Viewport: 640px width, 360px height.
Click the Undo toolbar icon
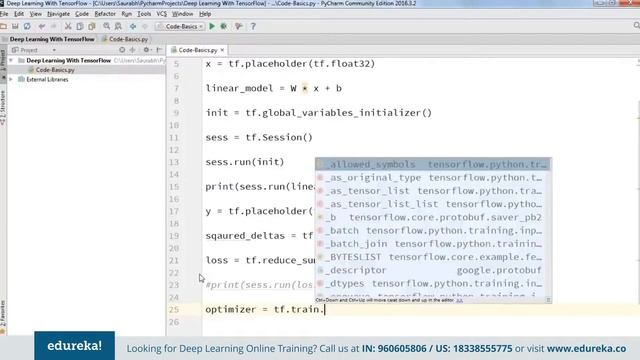(x=42, y=26)
